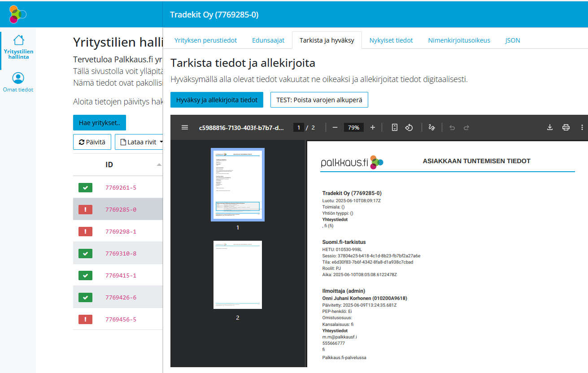Select PDF page 2 thumbnail
This screenshot has width=588, height=373.
[238, 275]
